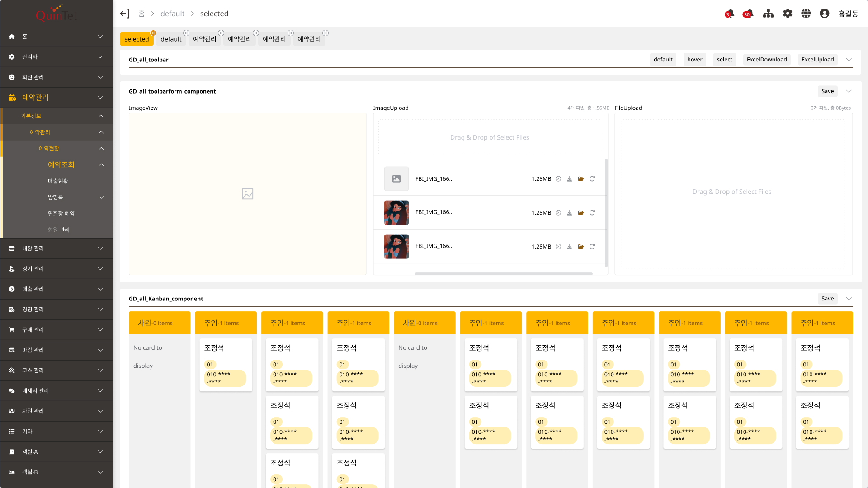Remove the first FBI_IMG file
868x488 pixels.
pyautogui.click(x=558, y=179)
